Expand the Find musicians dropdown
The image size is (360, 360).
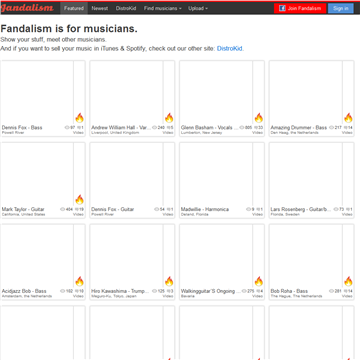click(x=163, y=8)
